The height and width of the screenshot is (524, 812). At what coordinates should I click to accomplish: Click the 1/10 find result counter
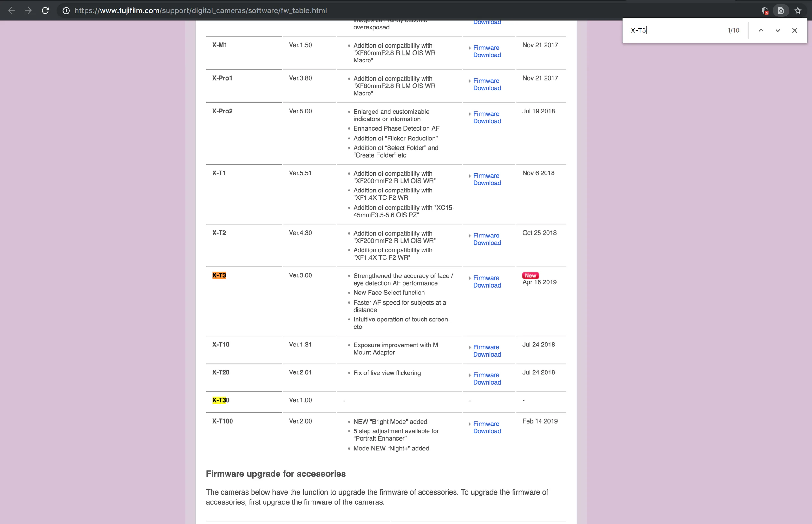click(x=733, y=30)
